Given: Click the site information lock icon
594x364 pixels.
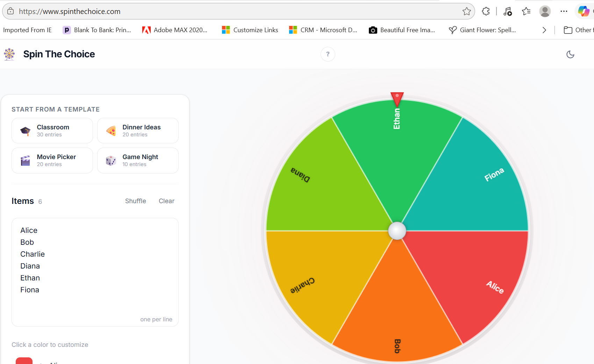Looking at the screenshot, I should [x=11, y=11].
